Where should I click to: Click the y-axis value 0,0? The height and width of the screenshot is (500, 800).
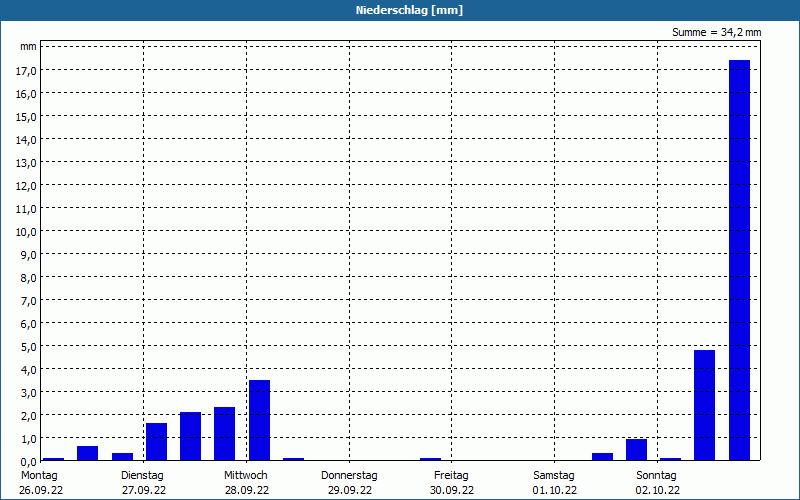29,462
